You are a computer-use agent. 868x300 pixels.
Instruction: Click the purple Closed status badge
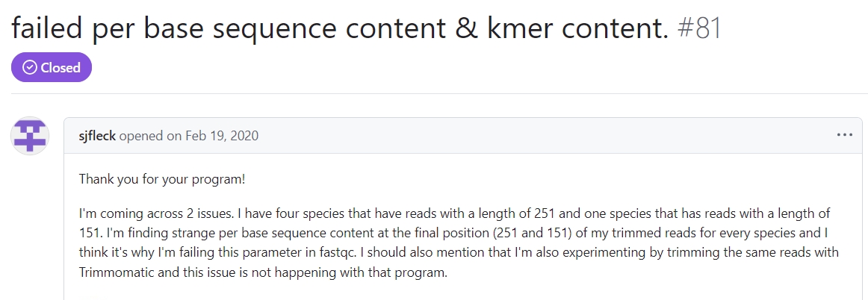pos(52,68)
